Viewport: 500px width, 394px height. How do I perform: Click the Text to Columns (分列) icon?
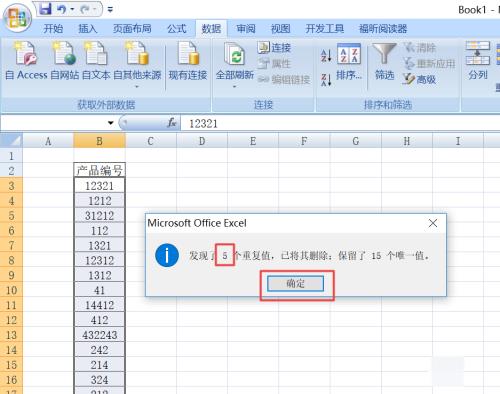point(477,54)
